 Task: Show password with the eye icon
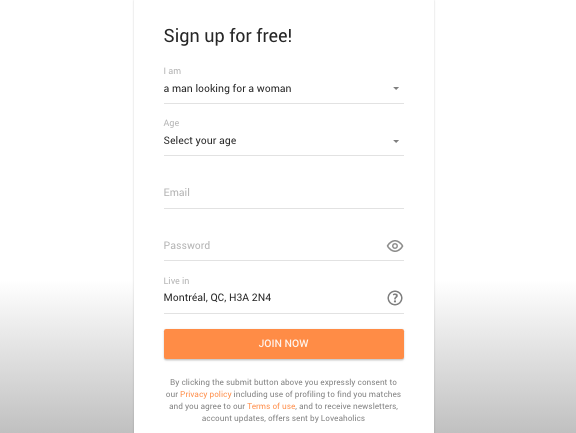(x=395, y=246)
